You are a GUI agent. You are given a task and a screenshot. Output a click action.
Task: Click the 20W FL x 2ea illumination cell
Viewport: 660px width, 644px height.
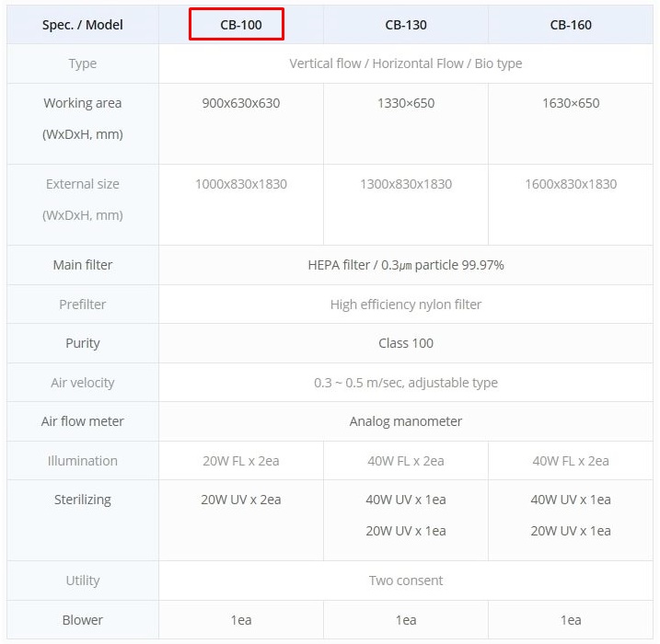click(240, 461)
